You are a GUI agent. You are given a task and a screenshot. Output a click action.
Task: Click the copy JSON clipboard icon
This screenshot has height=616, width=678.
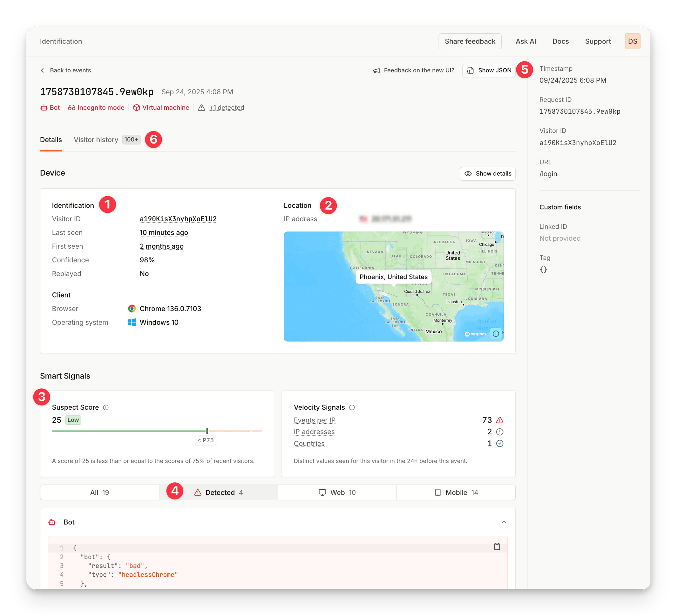[x=497, y=547]
